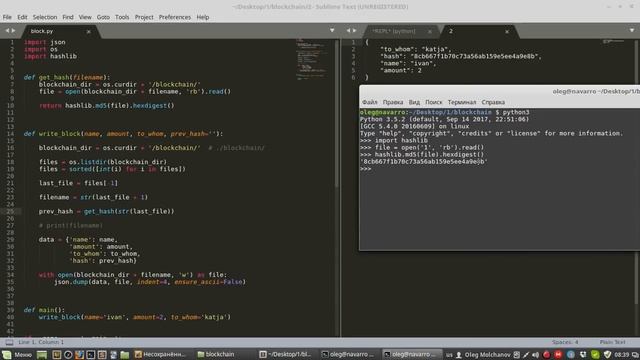
Task: Switch to first oleg@navarro terminal taskbar window
Action: coord(347,354)
